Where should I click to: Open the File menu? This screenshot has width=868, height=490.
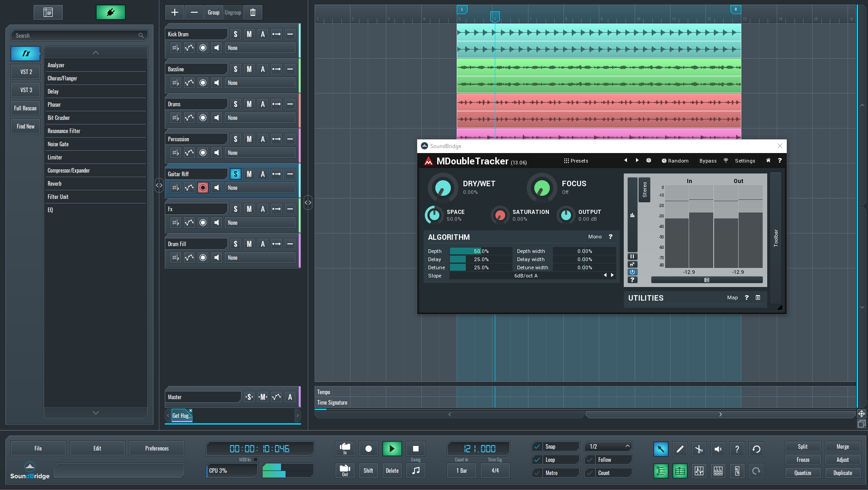tap(38, 448)
